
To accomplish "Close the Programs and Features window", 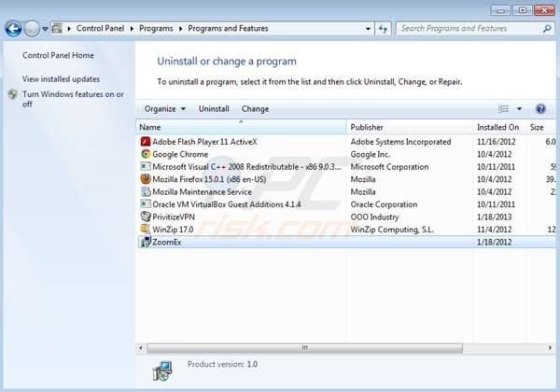I will [544, 10].
